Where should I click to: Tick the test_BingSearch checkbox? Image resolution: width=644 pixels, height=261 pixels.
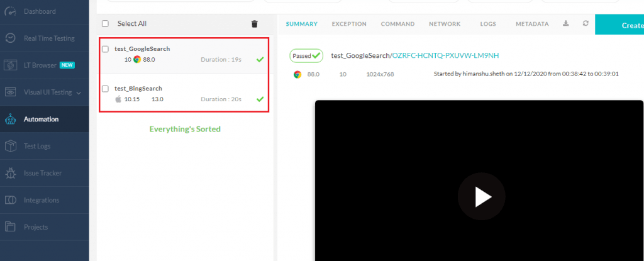(x=105, y=89)
